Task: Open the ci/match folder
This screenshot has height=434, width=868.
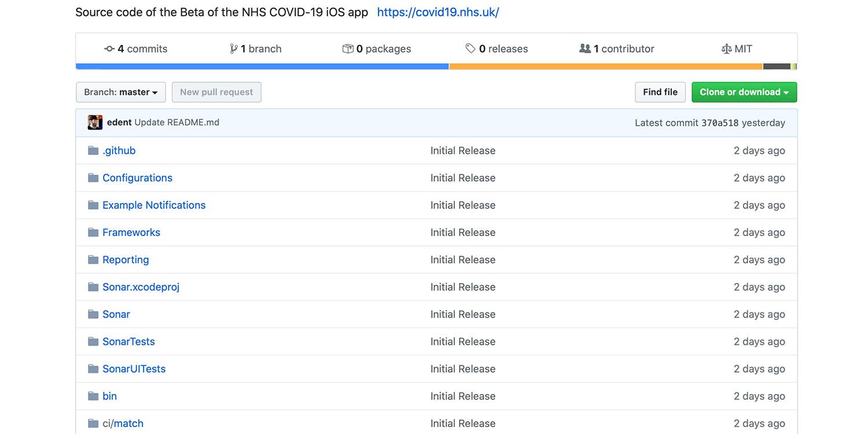Action: tap(123, 423)
